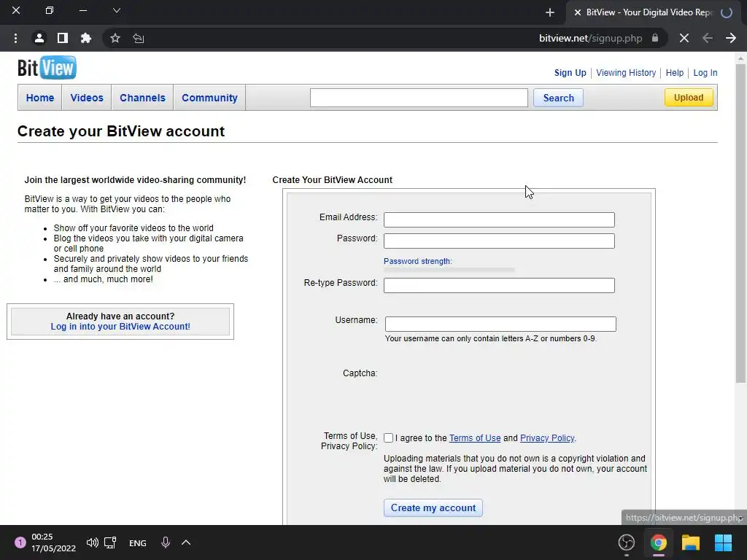Image resolution: width=747 pixels, height=560 pixels.
Task: Open Terms of Use link
Action: [475, 438]
